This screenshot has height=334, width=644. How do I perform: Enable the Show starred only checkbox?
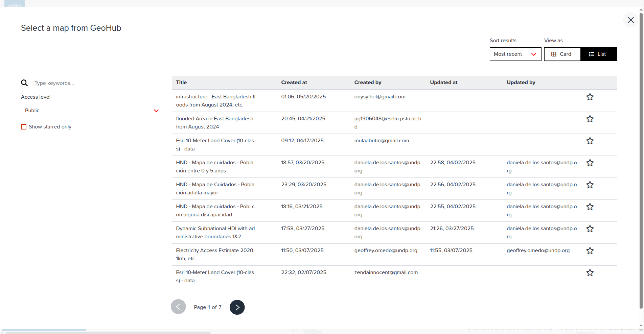[x=23, y=127]
